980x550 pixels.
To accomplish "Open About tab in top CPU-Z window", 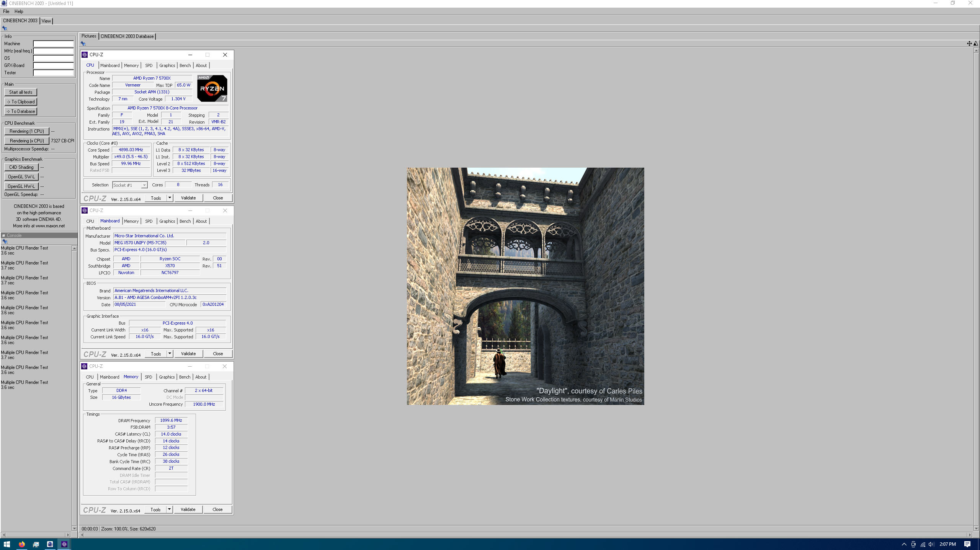I will [201, 65].
